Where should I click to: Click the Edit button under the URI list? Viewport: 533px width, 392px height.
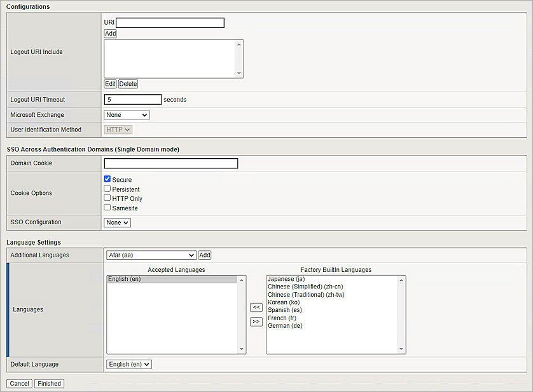tap(110, 83)
